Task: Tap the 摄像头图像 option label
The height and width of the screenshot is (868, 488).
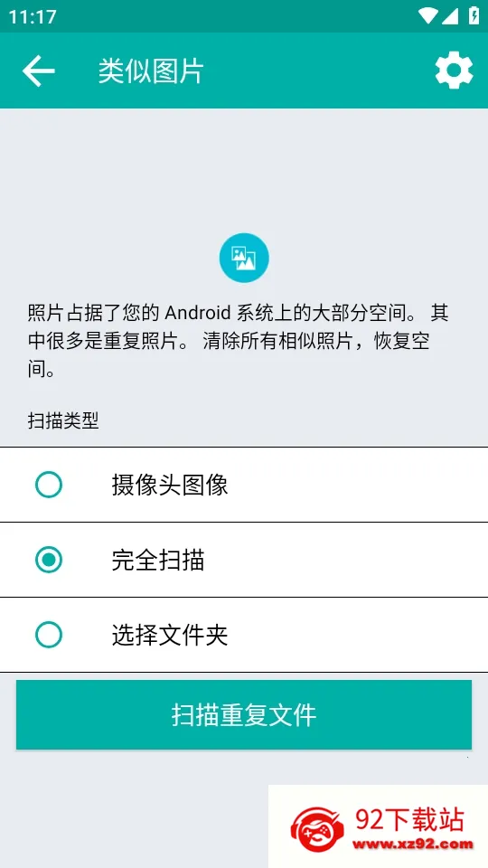Action: [x=170, y=485]
